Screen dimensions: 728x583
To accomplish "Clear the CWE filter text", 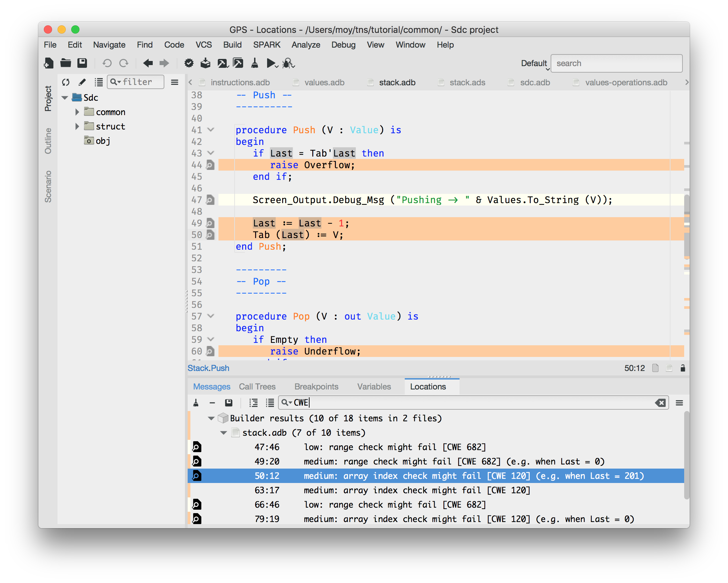I will click(660, 403).
